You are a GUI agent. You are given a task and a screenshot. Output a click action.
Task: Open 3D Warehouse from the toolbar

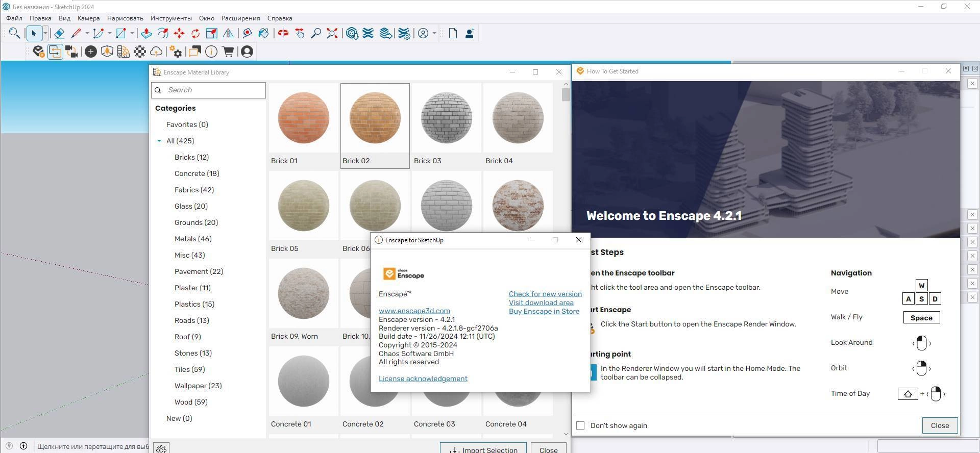(x=352, y=33)
